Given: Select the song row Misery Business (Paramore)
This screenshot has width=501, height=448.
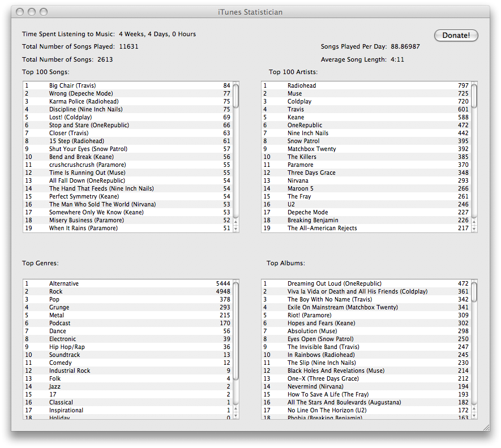Looking at the screenshot, I should 128,220.
